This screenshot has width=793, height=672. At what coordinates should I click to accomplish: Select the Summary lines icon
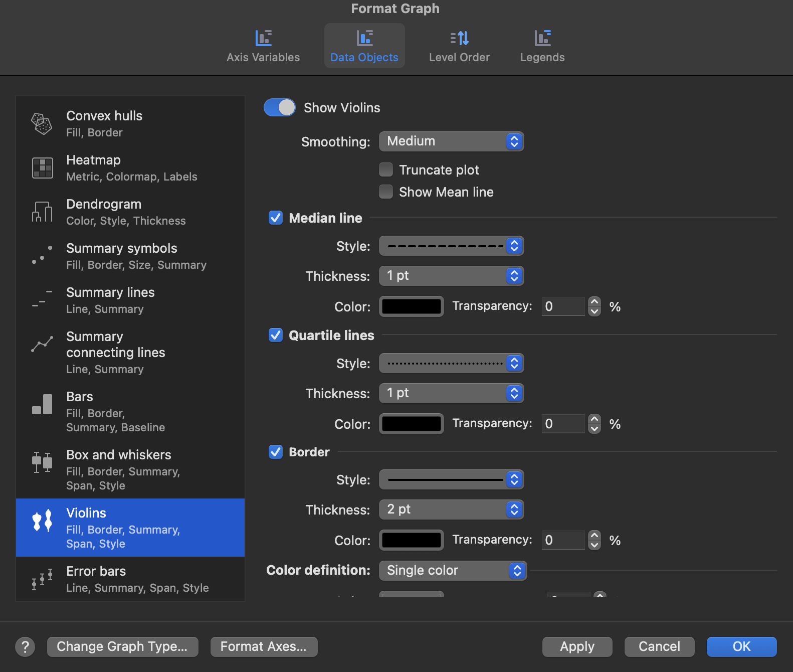[42, 298]
